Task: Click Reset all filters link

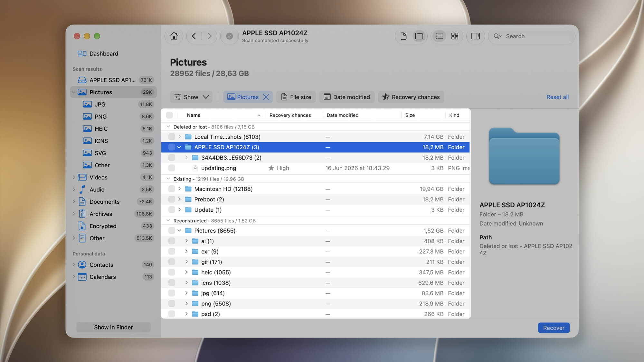Action: point(557,97)
